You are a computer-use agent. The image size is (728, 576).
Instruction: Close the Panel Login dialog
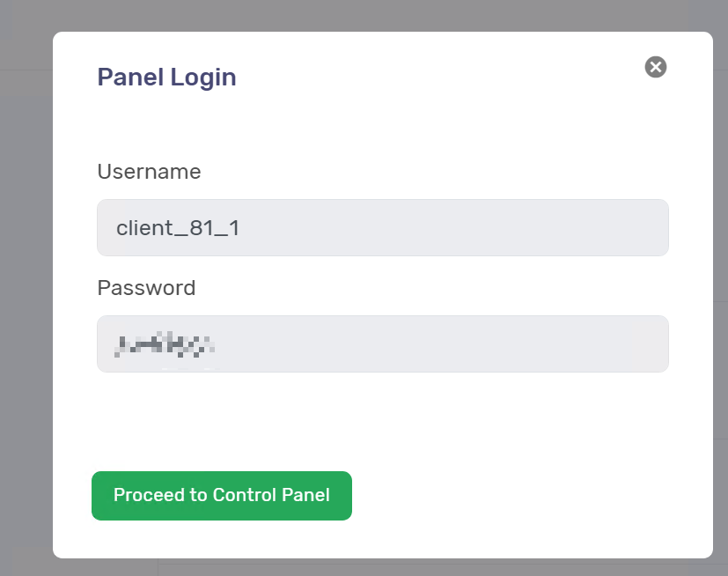[656, 67]
